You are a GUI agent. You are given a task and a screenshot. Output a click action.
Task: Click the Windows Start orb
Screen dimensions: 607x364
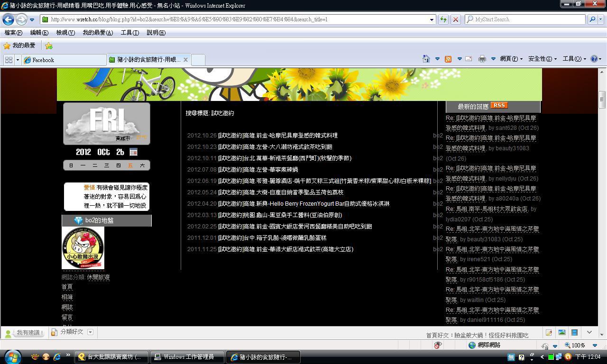[13, 356]
